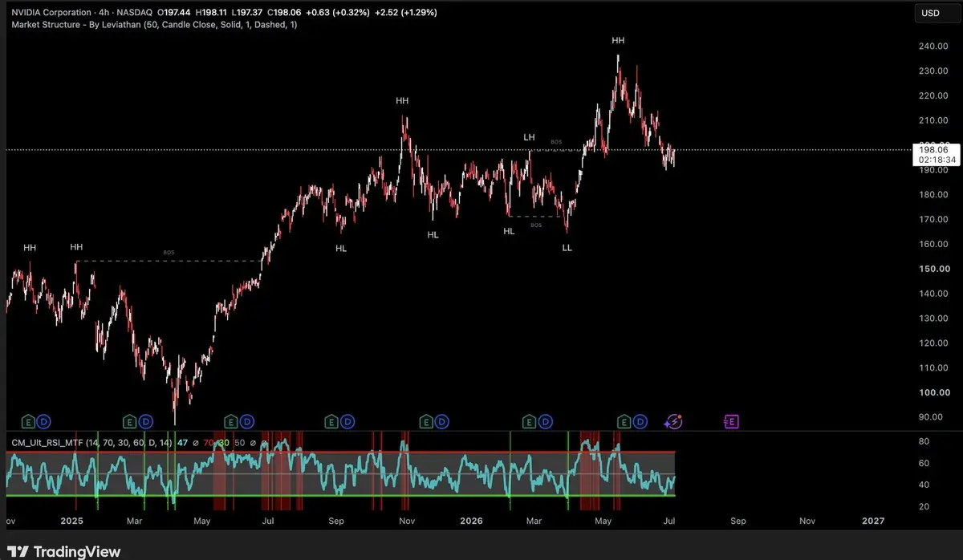963x560 pixels.
Task: Click the LL label below the April 2026 low
Action: pos(567,248)
